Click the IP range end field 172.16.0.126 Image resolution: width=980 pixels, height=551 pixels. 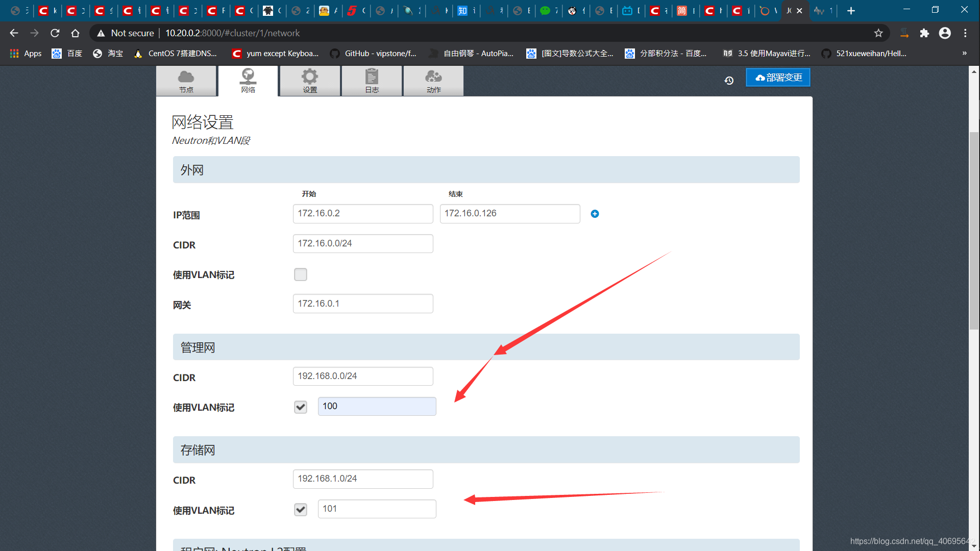point(510,214)
